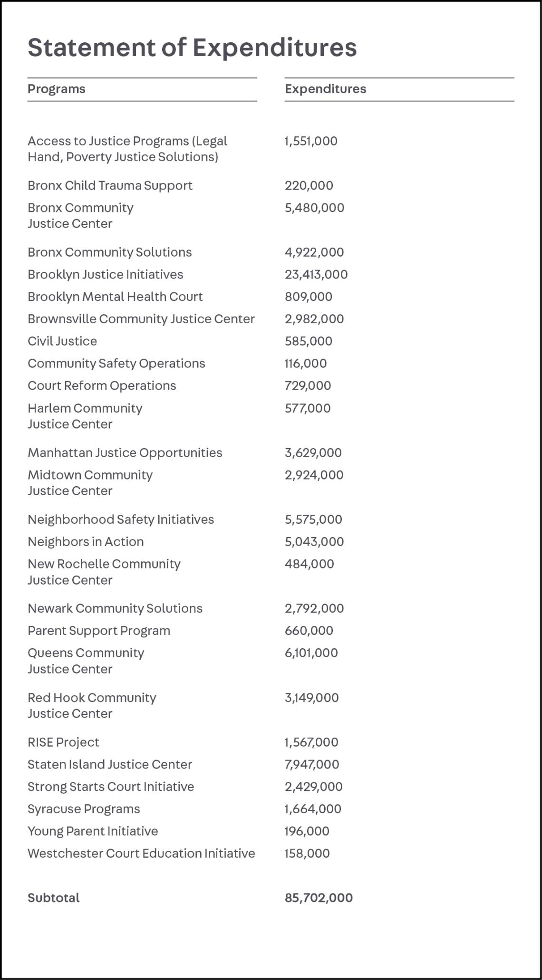Screen dimensions: 542x980
Task: Click the Neighbors in Action amount 5,043,000
Action: (314, 542)
